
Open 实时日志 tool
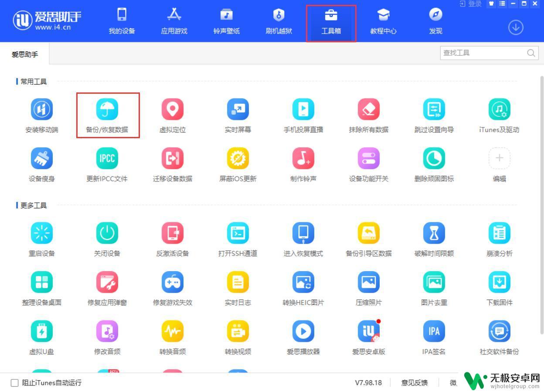(x=238, y=282)
